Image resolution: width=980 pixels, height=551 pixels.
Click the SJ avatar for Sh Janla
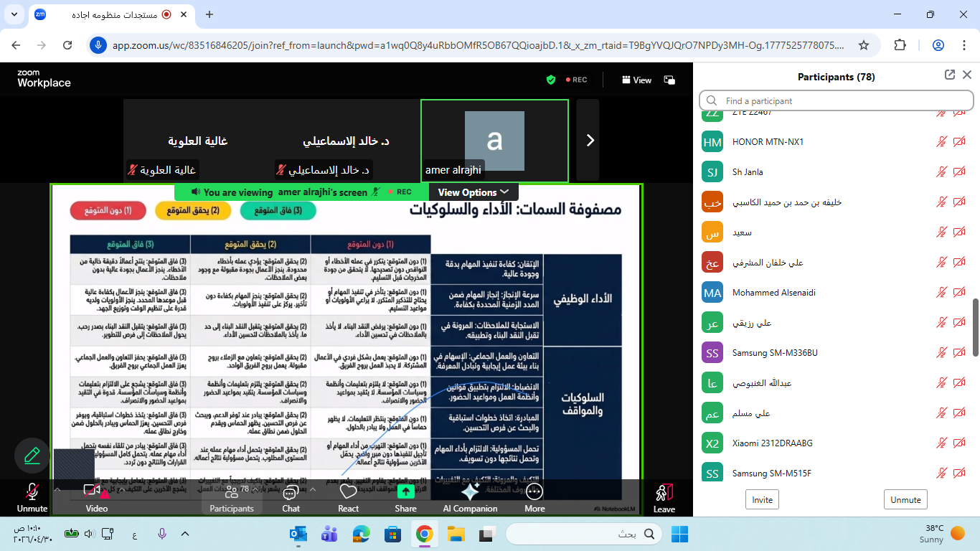click(x=712, y=172)
